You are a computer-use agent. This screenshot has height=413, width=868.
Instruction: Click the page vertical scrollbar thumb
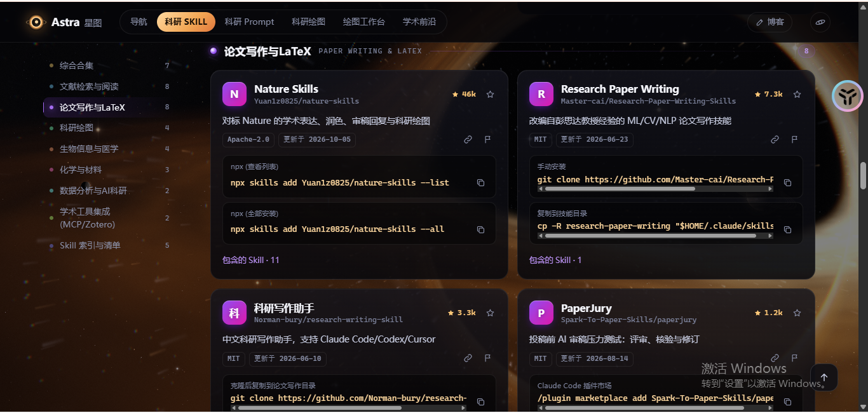coord(863,176)
